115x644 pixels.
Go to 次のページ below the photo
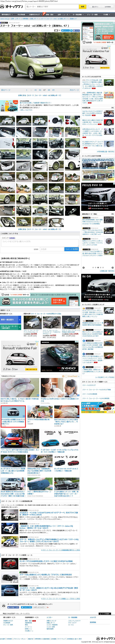tap(74, 90)
